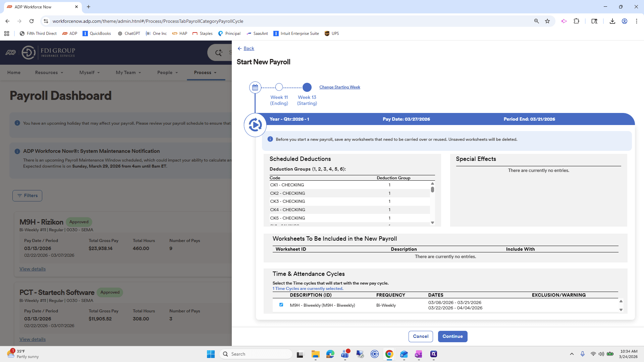Click the ADP logo in header

[10, 53]
